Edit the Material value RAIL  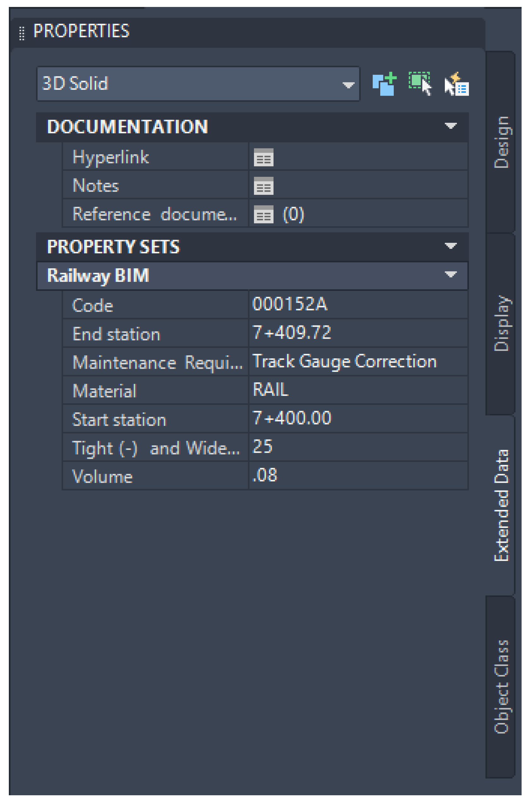(x=358, y=390)
